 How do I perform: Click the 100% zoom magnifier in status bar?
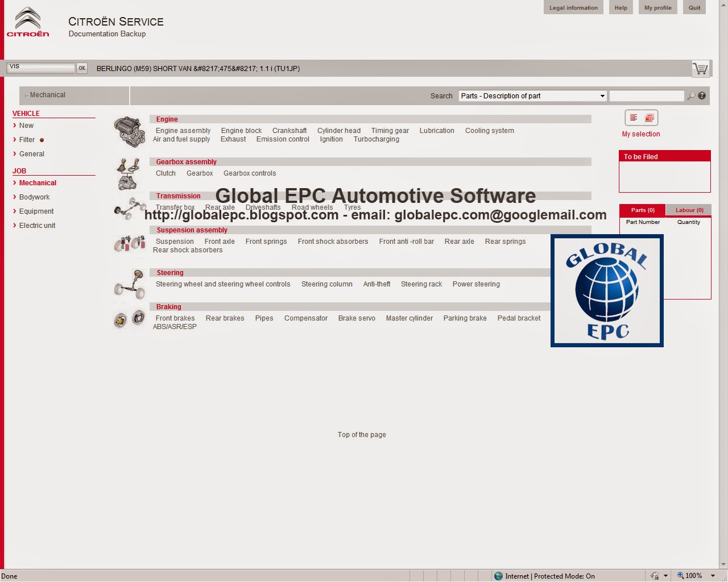coord(680,576)
